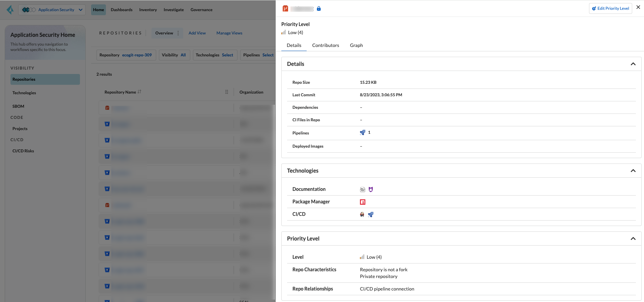Open the Technologies Select filter

tap(215, 55)
